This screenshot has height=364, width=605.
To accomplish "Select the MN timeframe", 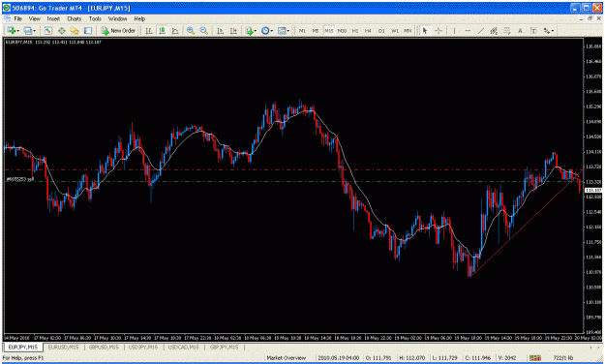I will click(x=408, y=31).
